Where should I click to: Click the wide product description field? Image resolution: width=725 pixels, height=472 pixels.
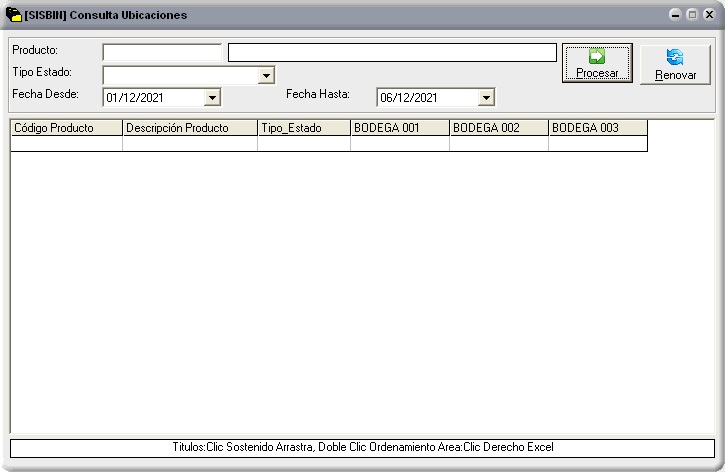click(392, 52)
